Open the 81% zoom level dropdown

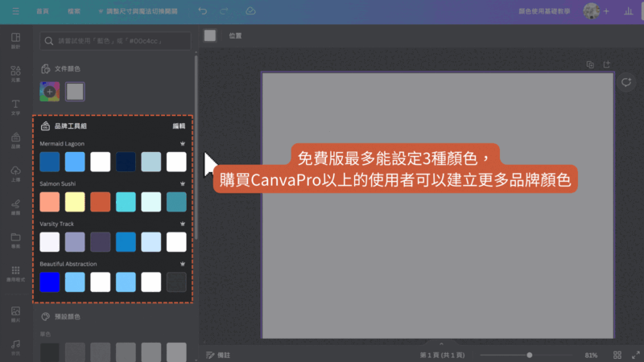(x=591, y=355)
